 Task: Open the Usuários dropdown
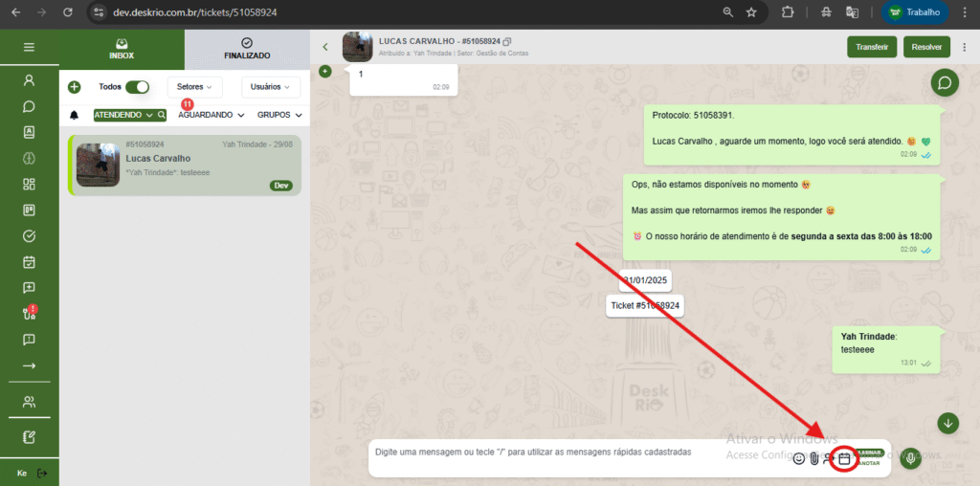[x=271, y=87]
